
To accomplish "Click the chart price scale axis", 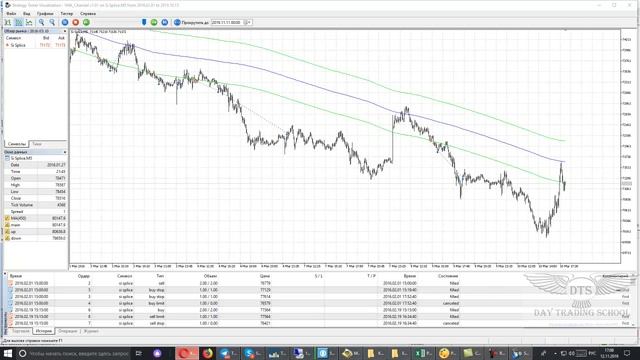I will [627, 147].
